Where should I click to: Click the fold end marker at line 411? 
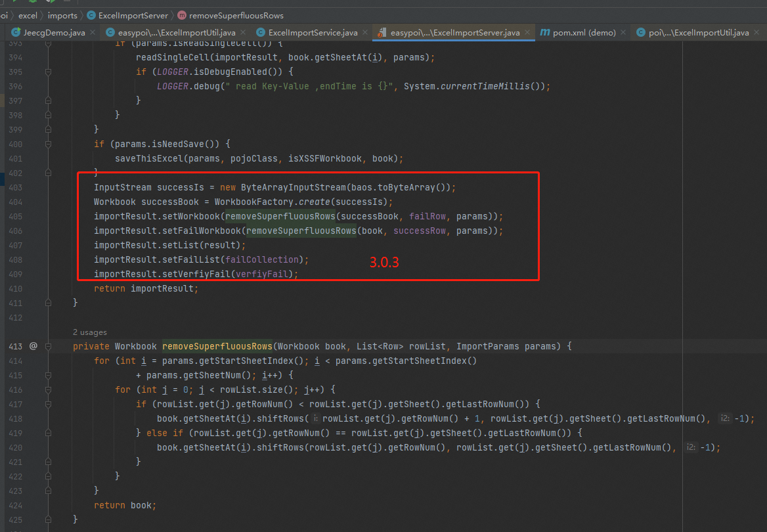(x=48, y=303)
